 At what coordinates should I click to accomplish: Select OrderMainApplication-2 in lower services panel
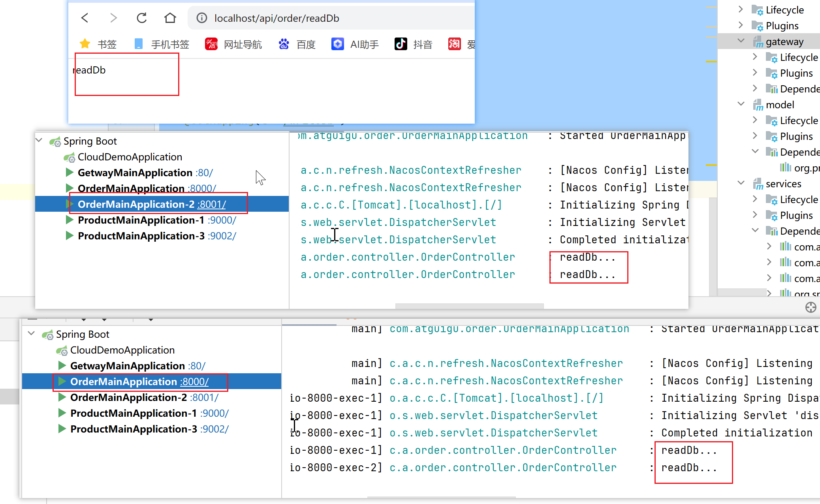click(x=129, y=397)
